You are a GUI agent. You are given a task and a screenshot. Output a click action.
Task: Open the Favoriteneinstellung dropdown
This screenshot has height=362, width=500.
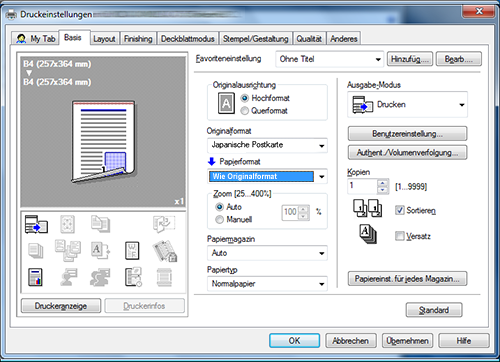coord(330,59)
